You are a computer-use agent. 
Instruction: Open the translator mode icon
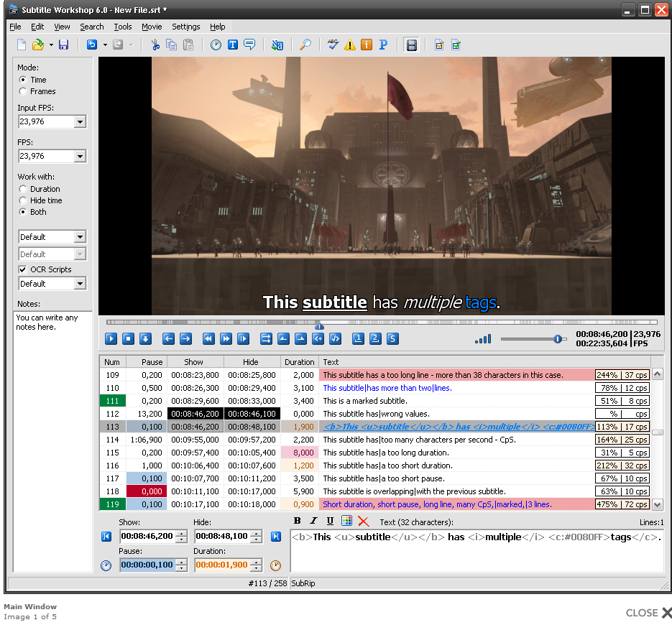(277, 45)
